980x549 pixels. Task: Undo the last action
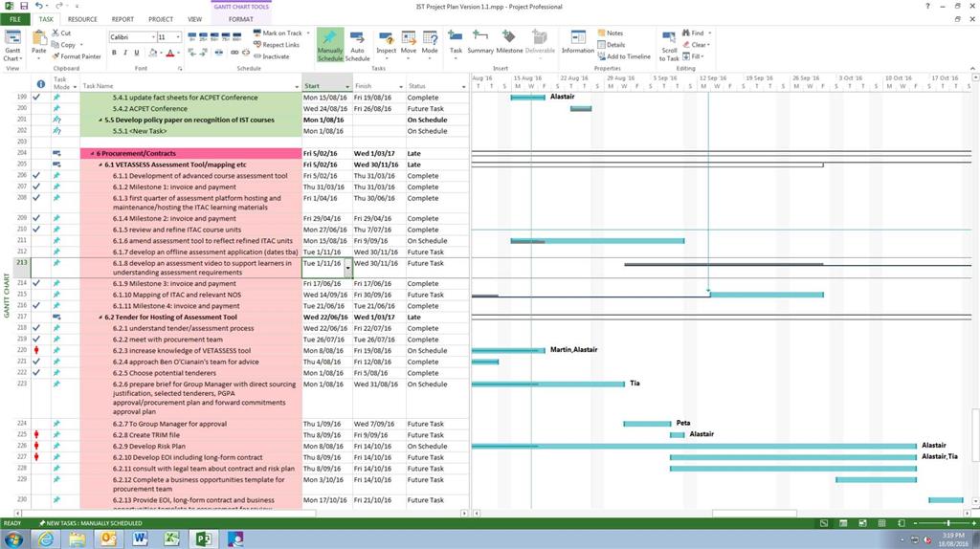tap(38, 7)
